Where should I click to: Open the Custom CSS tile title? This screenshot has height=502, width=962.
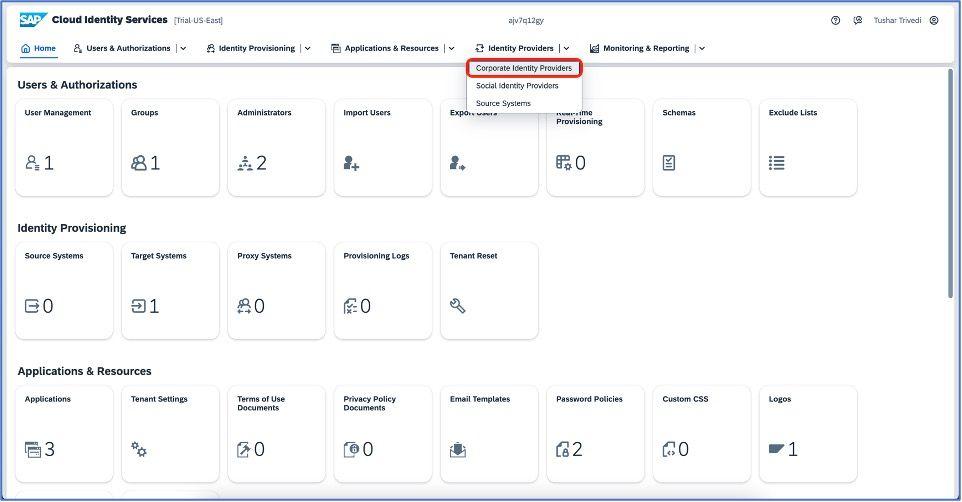point(685,399)
